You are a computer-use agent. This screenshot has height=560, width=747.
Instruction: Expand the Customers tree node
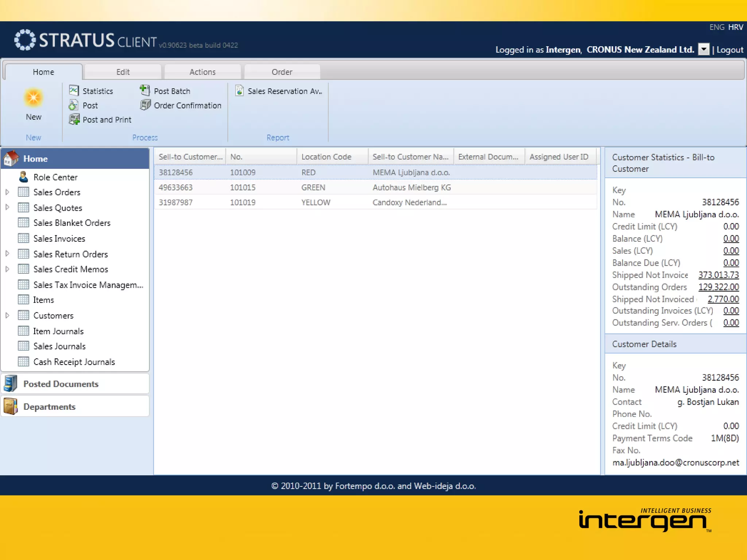coord(7,315)
